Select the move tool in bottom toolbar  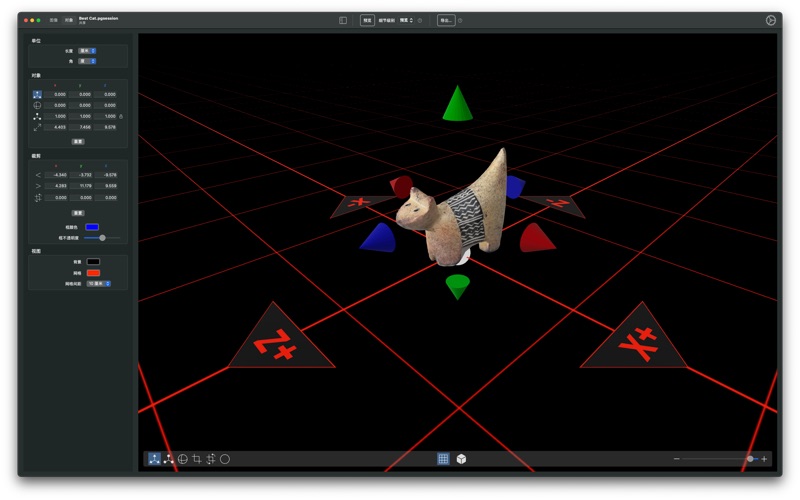point(155,459)
